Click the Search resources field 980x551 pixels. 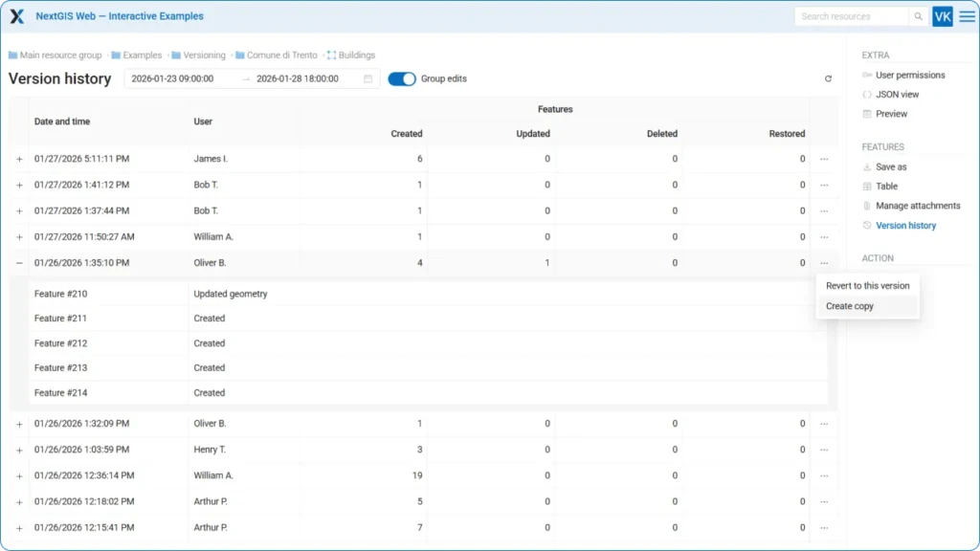850,16
